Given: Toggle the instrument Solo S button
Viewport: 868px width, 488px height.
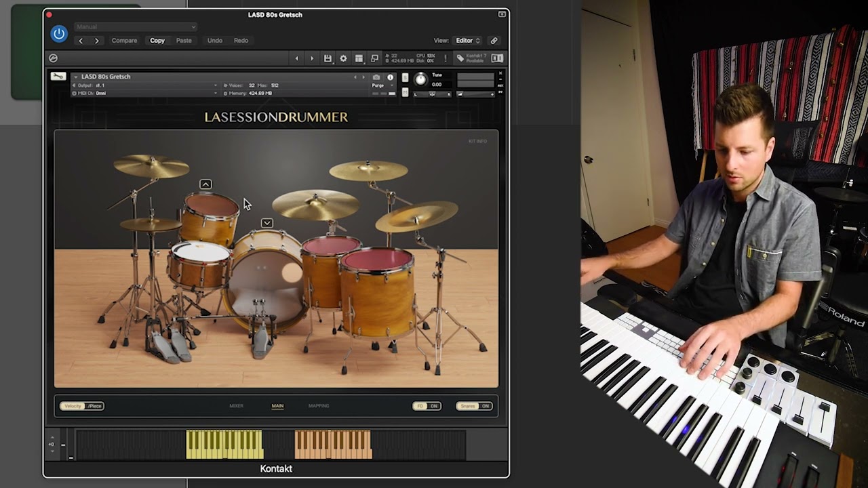Looking at the screenshot, I should (x=405, y=77).
